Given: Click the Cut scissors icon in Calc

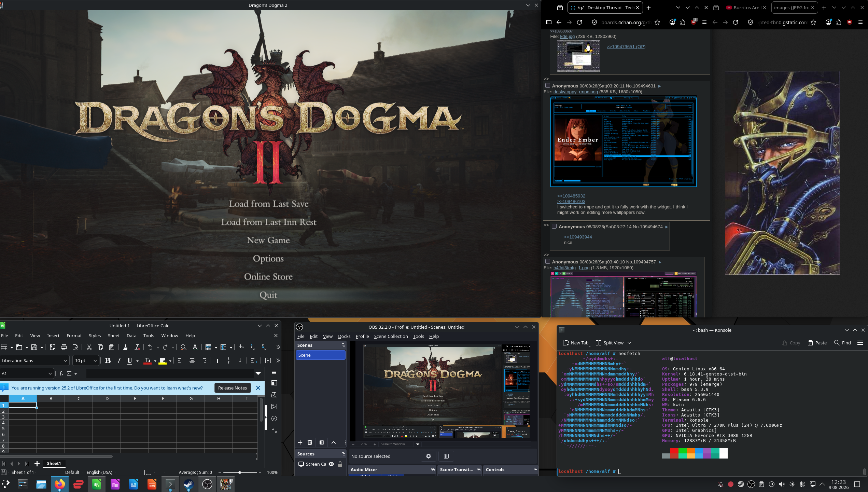Looking at the screenshot, I should tap(89, 347).
